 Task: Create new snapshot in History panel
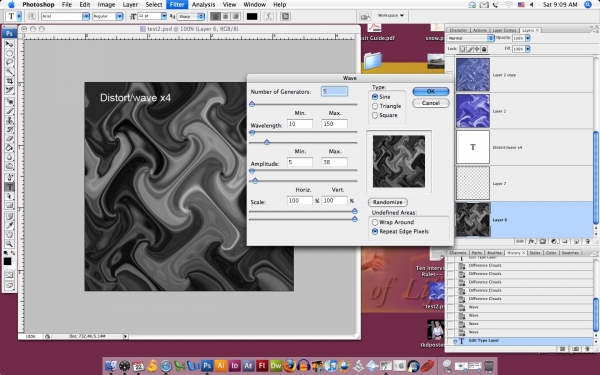pos(576,349)
